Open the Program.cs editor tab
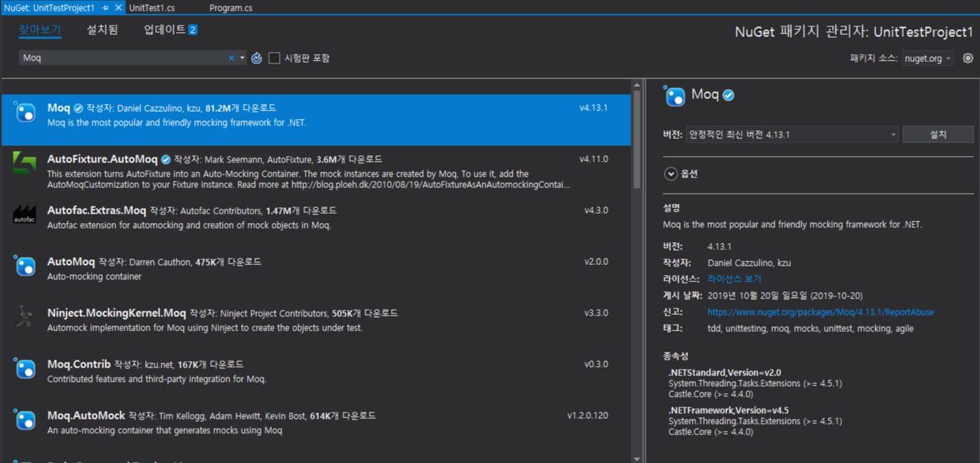This screenshot has width=980, height=463. tap(231, 8)
